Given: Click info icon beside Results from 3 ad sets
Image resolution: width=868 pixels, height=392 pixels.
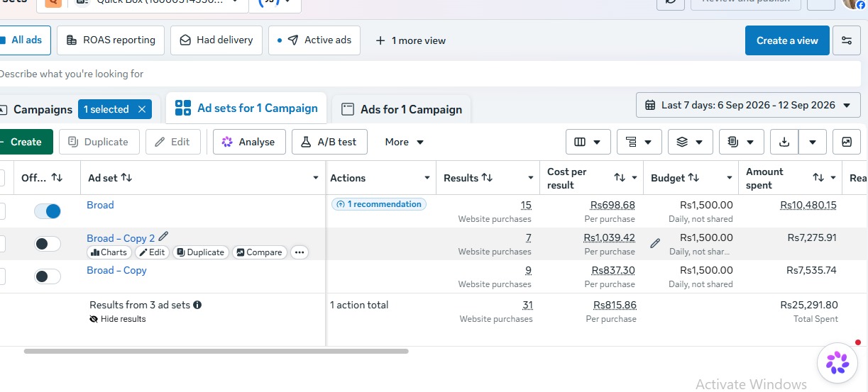Looking at the screenshot, I should (x=197, y=305).
